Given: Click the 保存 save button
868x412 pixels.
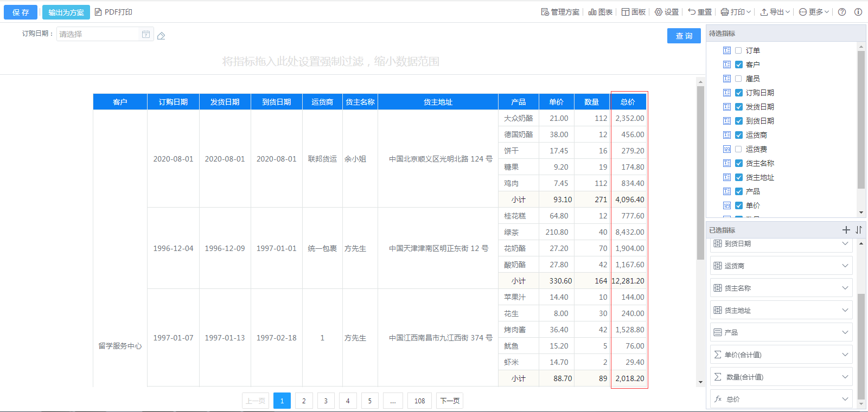Looking at the screenshot, I should [x=21, y=12].
